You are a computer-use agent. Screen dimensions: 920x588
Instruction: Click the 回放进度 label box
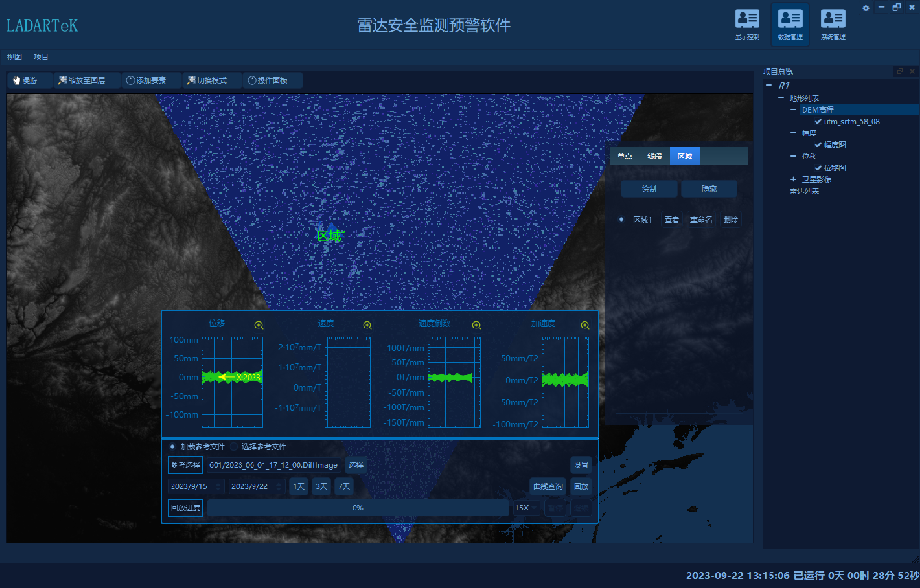(x=185, y=508)
